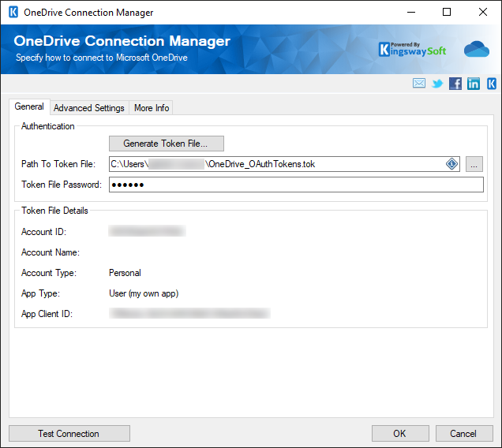Click the expression icon in token path field
The image size is (502, 448).
[x=451, y=164]
